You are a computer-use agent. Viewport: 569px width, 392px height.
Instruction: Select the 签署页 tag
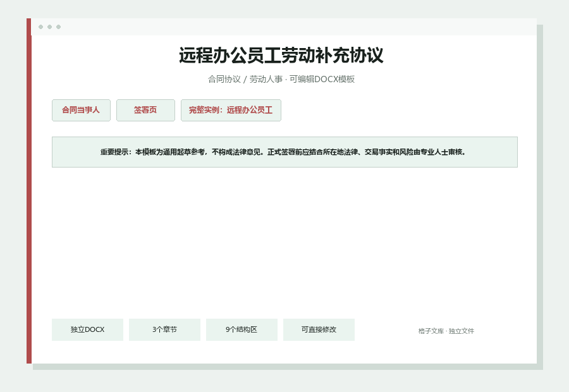pyautogui.click(x=145, y=111)
